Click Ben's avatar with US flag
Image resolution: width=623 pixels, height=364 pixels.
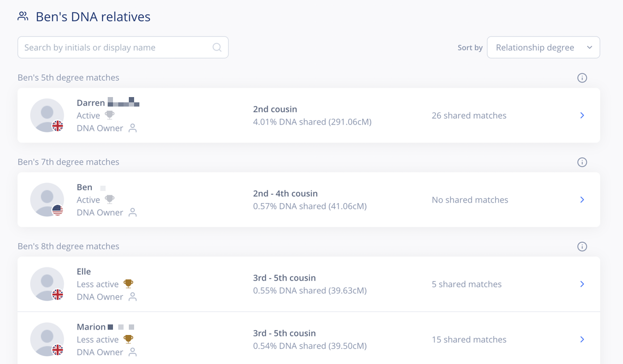[x=47, y=199]
